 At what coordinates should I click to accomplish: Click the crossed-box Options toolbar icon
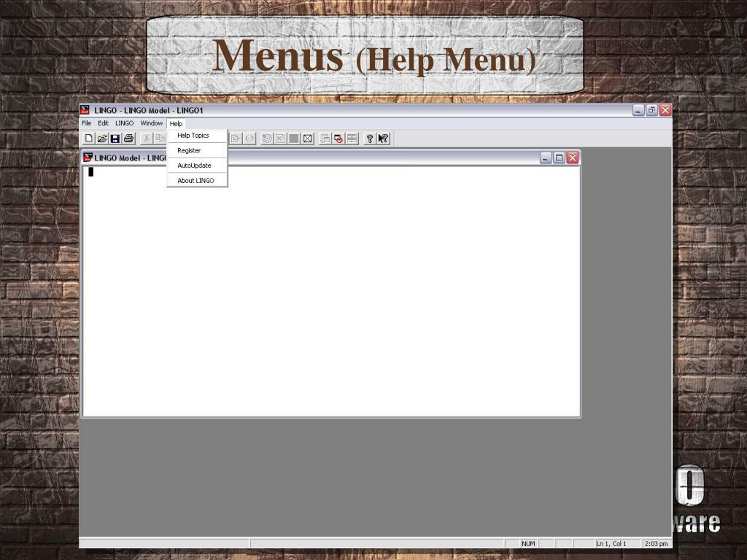tap(308, 139)
